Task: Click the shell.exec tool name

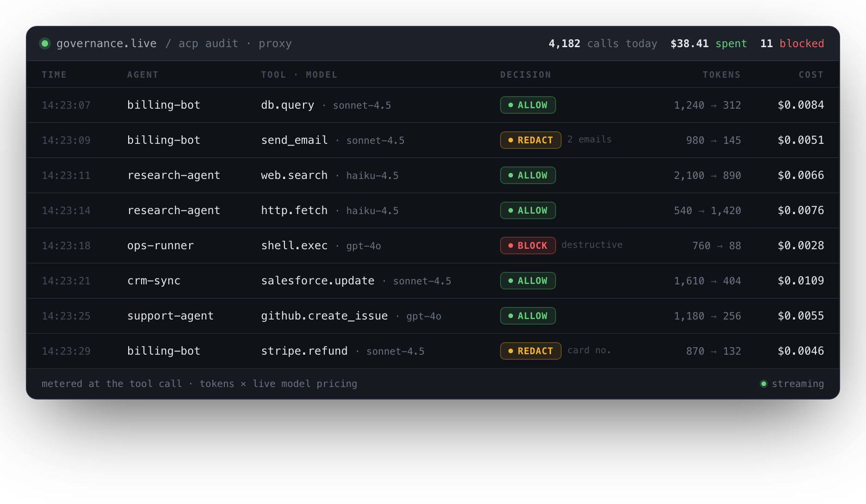Action: pyautogui.click(x=294, y=246)
